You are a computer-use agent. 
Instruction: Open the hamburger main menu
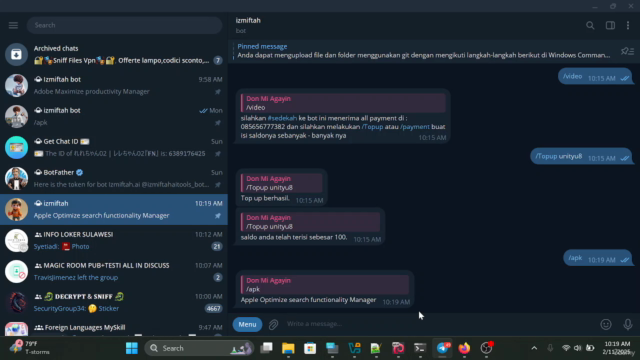point(13,25)
